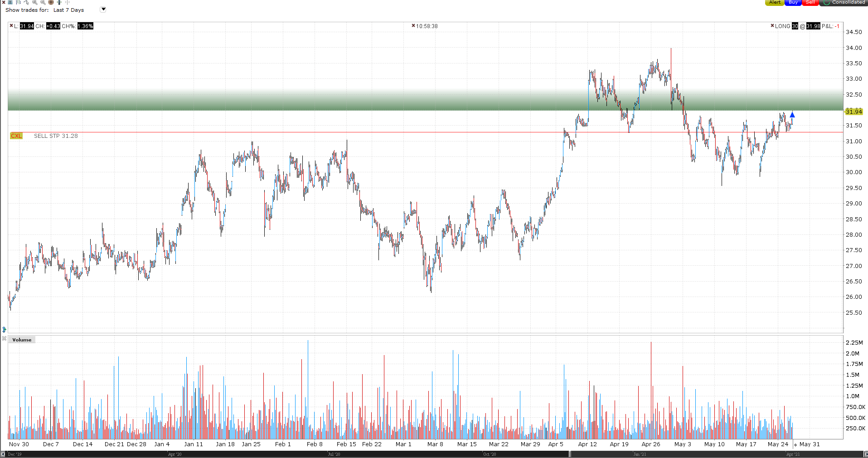This screenshot has height=458, width=868.
Task: Click the 30.00 price axis label
Action: (x=854, y=172)
